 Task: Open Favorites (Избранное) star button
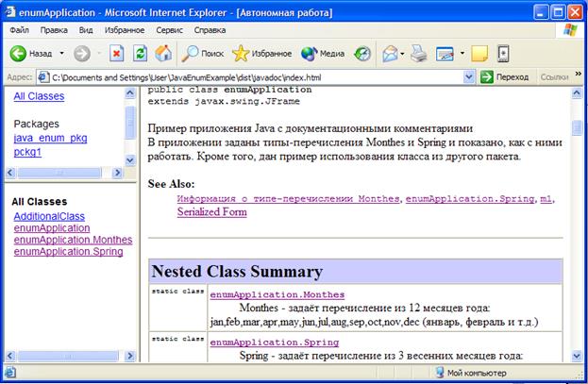tap(264, 54)
